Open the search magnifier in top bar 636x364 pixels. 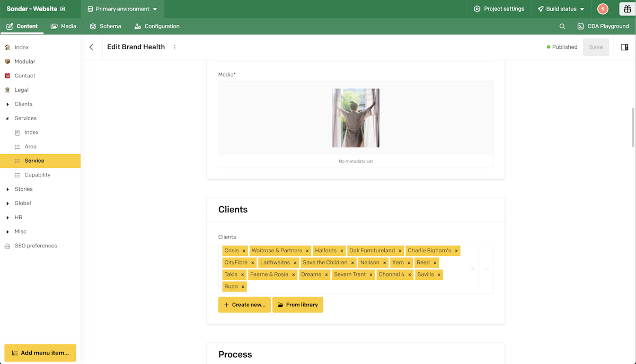pyautogui.click(x=562, y=26)
